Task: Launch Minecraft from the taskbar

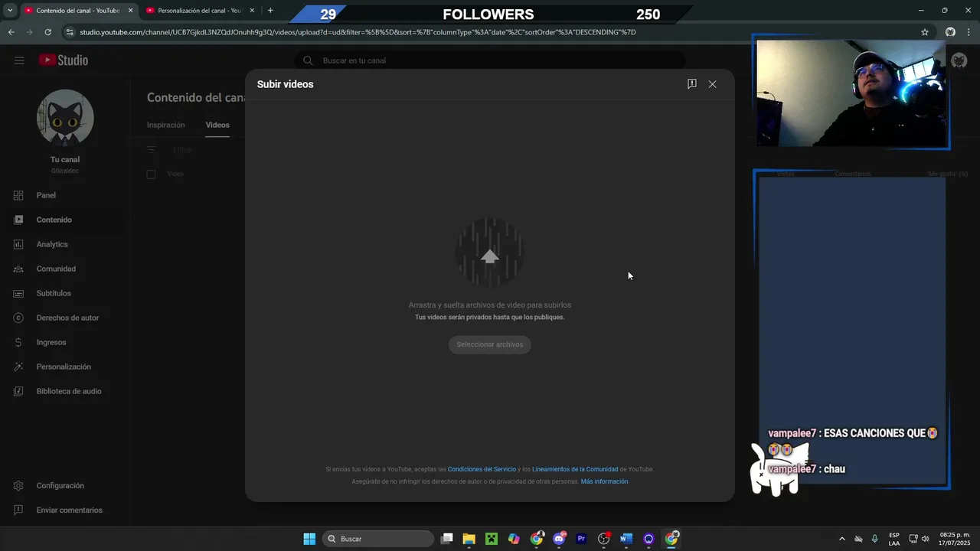Action: click(492, 539)
